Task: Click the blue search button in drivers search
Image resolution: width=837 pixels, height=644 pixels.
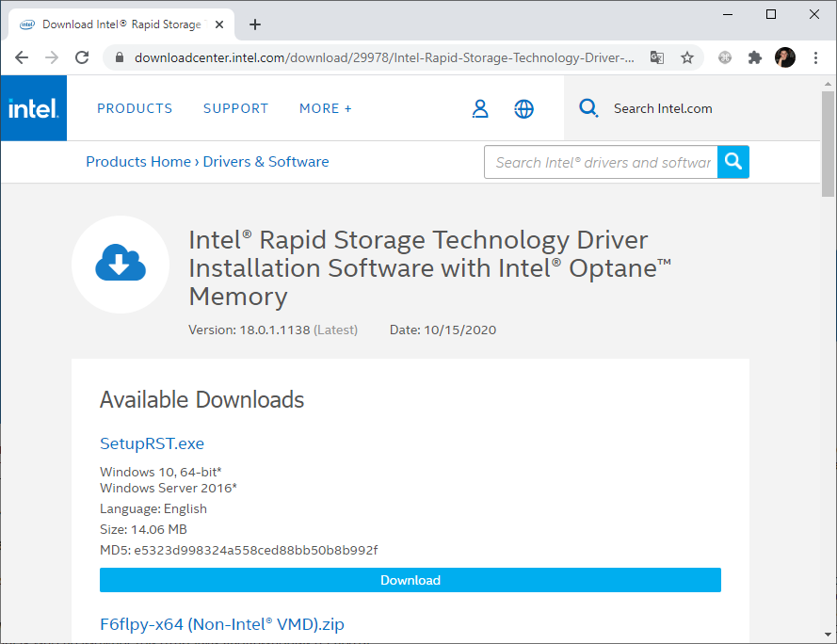Action: [x=732, y=161]
